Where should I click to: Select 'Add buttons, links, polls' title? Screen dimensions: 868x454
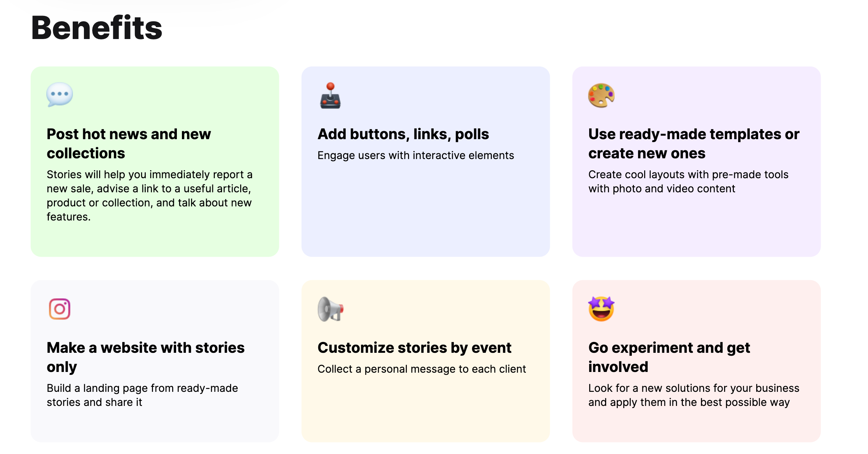(403, 134)
